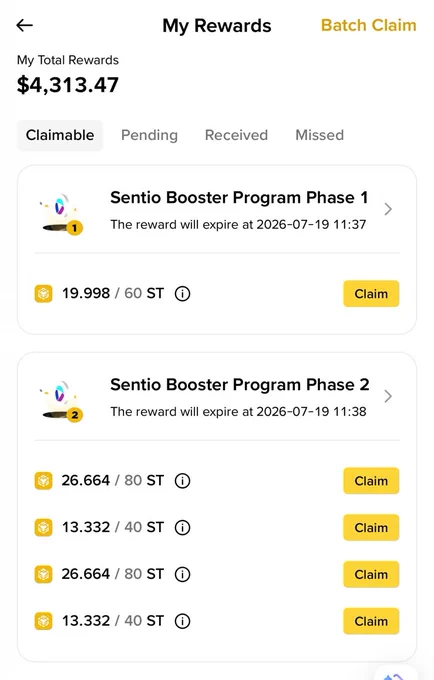
Task: Claim the 19.998 ST Phase 1 reward
Action: [371, 294]
